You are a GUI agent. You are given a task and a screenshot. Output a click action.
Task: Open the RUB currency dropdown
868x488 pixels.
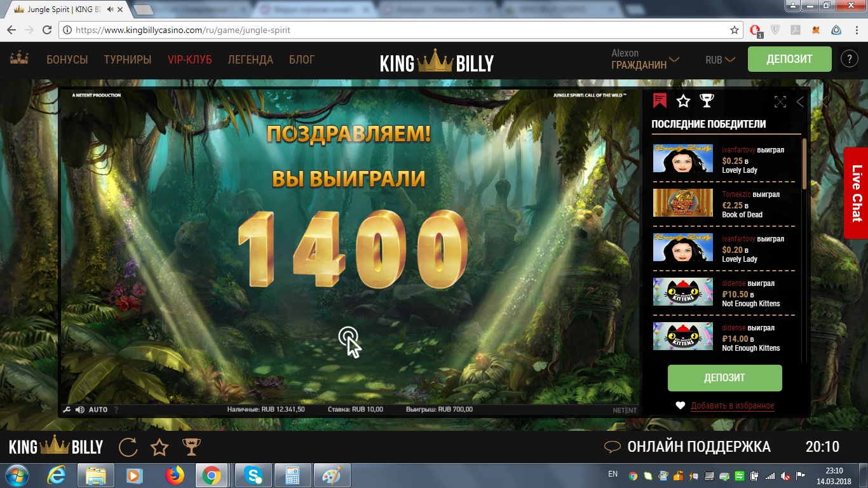(720, 60)
